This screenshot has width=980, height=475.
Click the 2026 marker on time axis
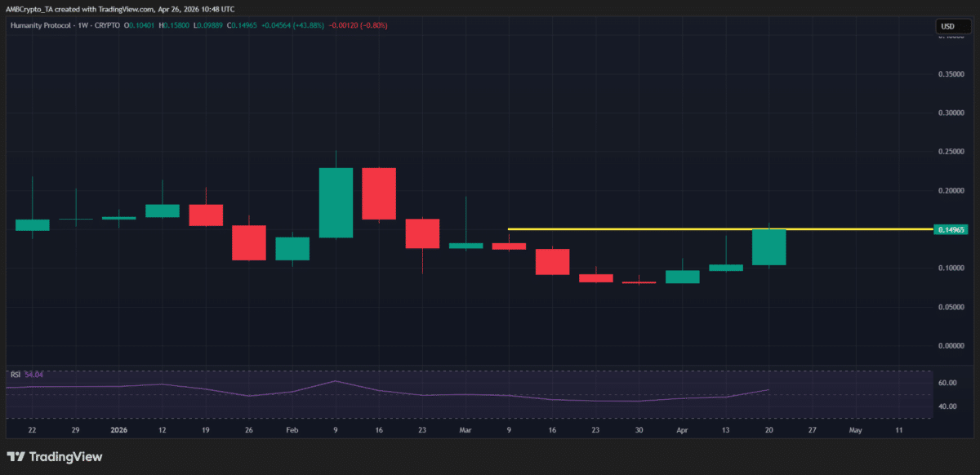(x=118, y=429)
